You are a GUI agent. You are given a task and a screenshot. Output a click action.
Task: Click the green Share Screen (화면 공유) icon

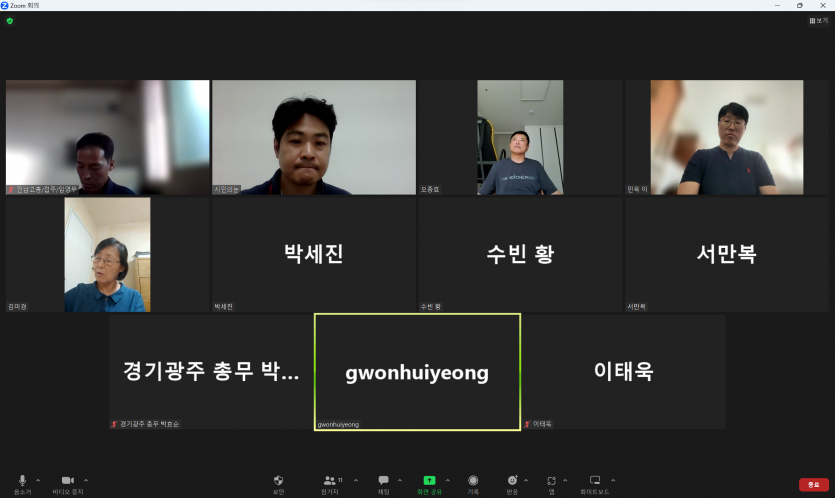[429, 481]
